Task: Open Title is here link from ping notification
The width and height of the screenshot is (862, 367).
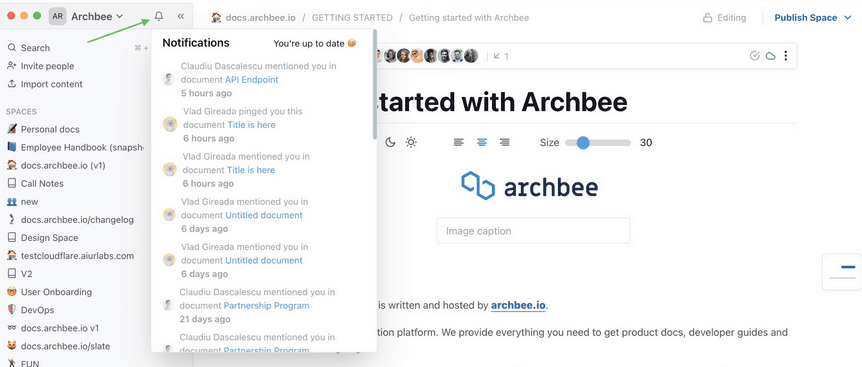Action: pyautogui.click(x=251, y=125)
